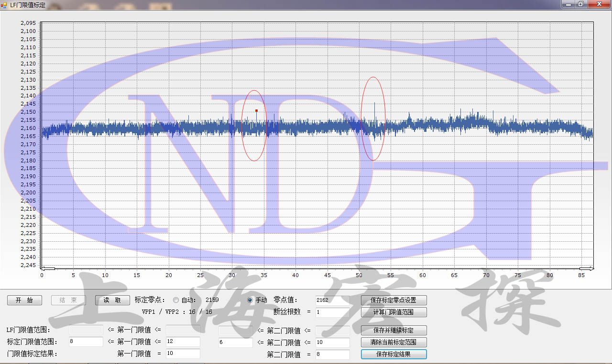612x364 pixels.
Task: Click 标定门限值范围 first threshold lower bound field
Action: tap(86, 342)
